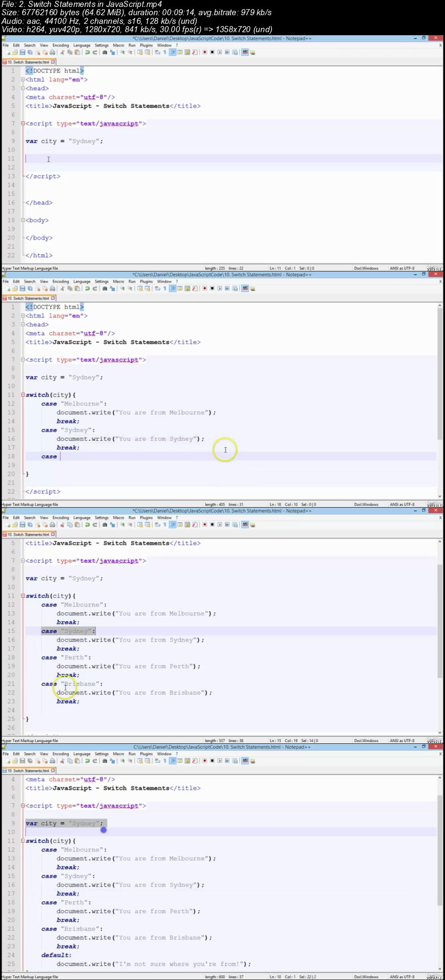
Task: Click Cut scissors icon in topmost Notepad++ window
Action: pos(62,52)
